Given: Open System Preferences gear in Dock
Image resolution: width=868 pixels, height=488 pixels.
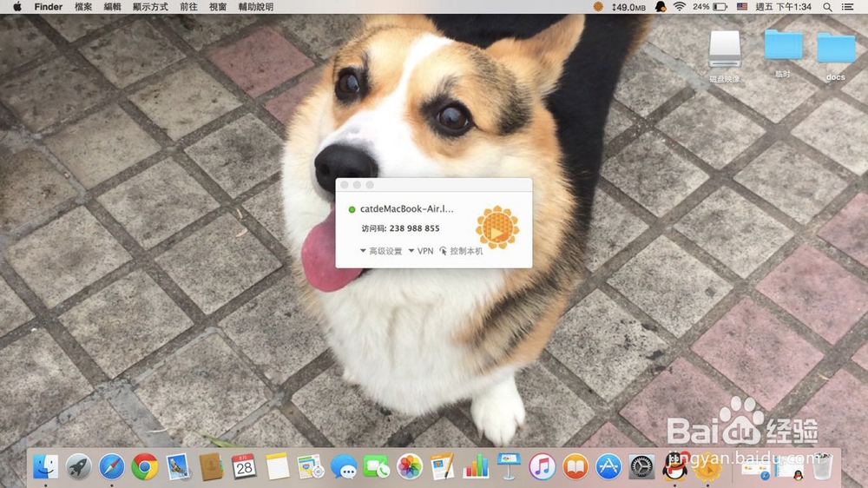Looking at the screenshot, I should point(641,466).
